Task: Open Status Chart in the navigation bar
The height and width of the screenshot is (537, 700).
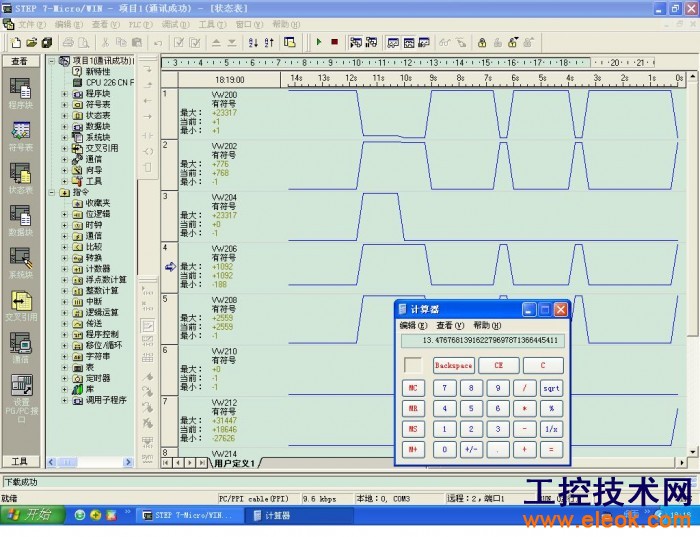Action: click(x=20, y=179)
